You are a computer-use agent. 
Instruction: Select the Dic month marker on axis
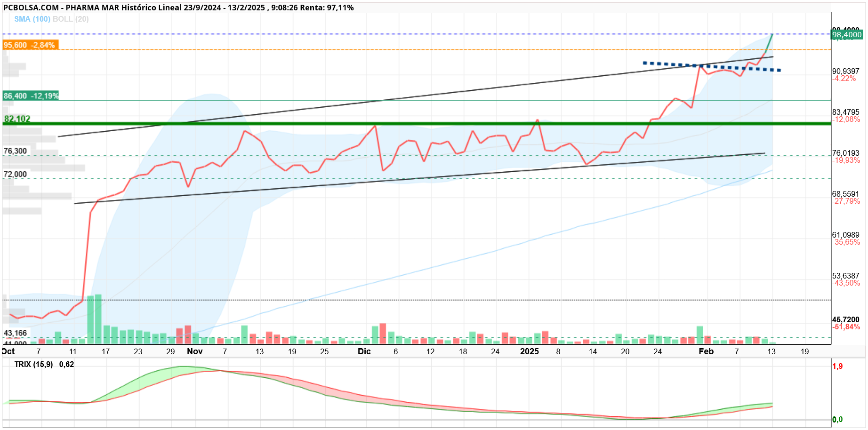[364, 351]
